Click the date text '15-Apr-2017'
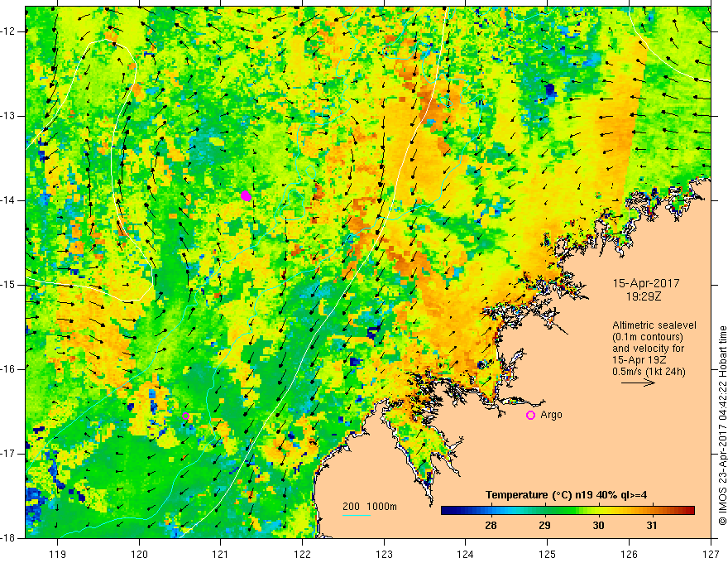The width and height of the screenshot is (728, 563). (646, 283)
